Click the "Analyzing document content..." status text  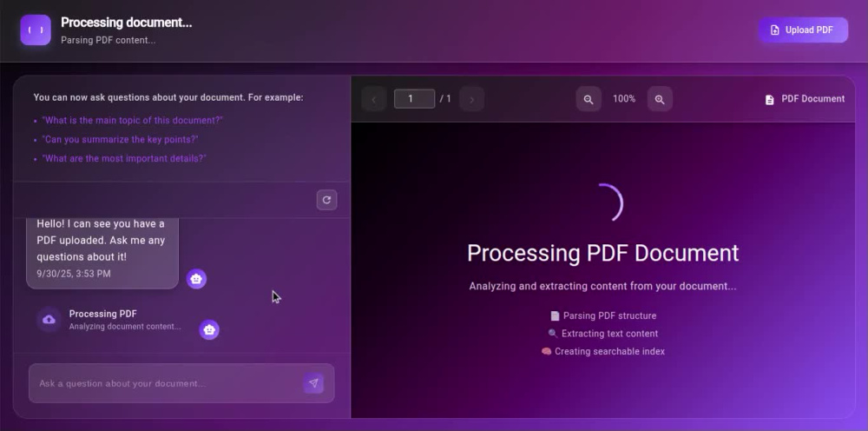[x=125, y=327]
